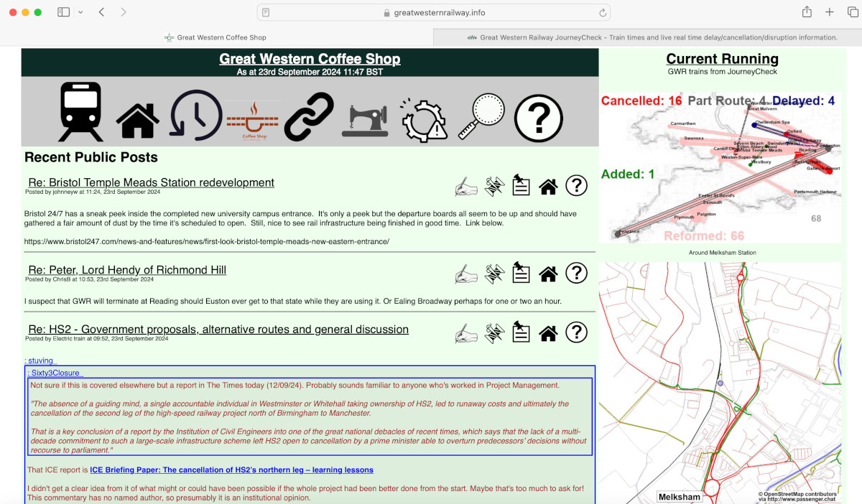Click the clock history icon in the banner
Screen dimensions: 862x504
(195, 115)
